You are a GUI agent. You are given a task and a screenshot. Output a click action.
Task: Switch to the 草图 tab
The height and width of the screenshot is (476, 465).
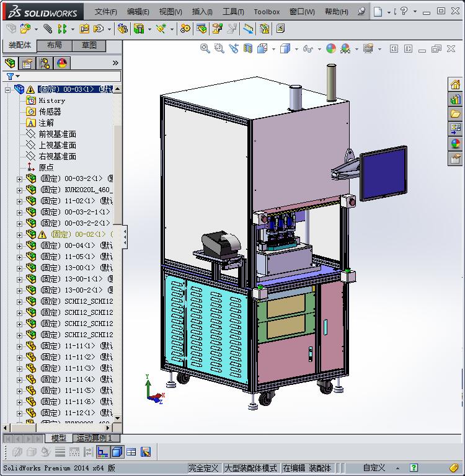89,45
